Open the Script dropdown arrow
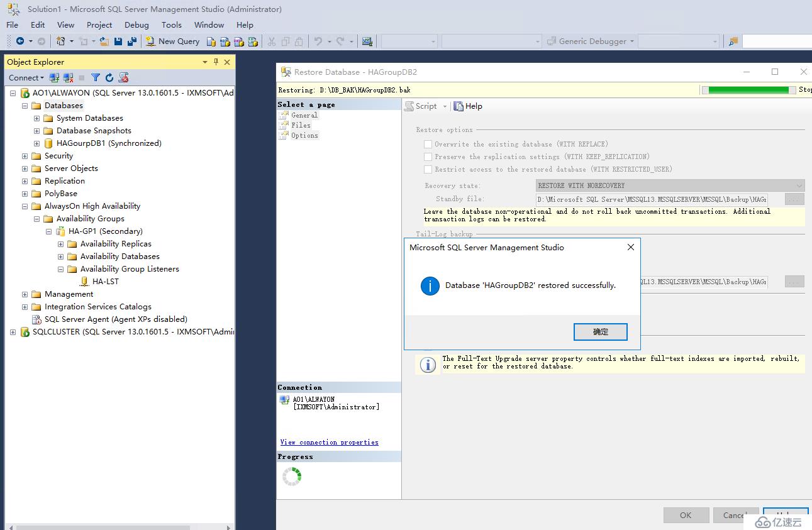The height and width of the screenshot is (530, 812). pos(445,106)
